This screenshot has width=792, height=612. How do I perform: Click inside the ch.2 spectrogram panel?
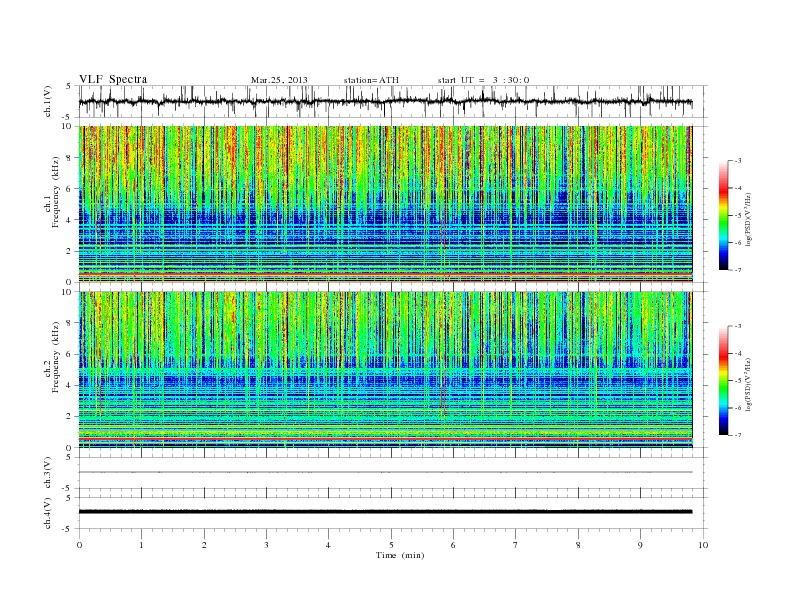pos(385,369)
